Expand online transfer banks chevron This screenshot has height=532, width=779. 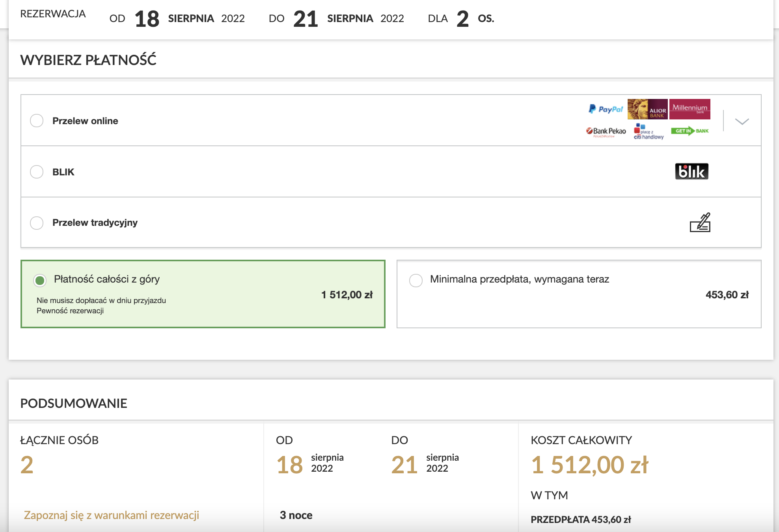742,121
